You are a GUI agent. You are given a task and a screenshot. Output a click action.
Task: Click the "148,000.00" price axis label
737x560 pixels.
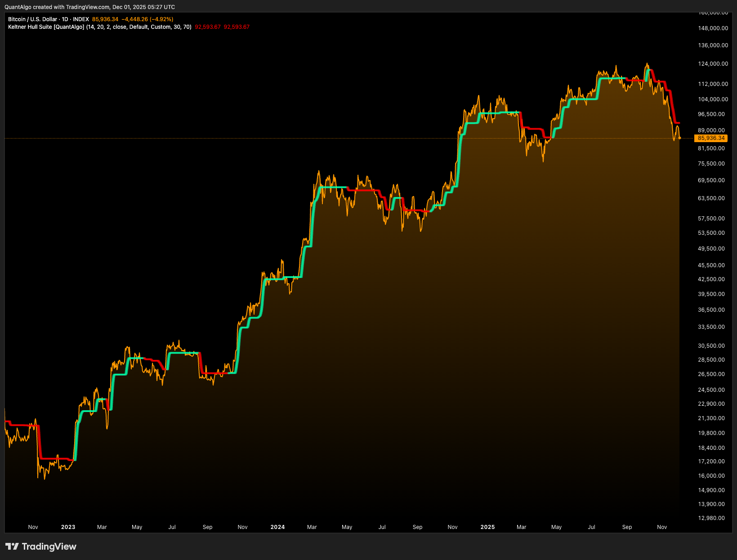pos(713,28)
